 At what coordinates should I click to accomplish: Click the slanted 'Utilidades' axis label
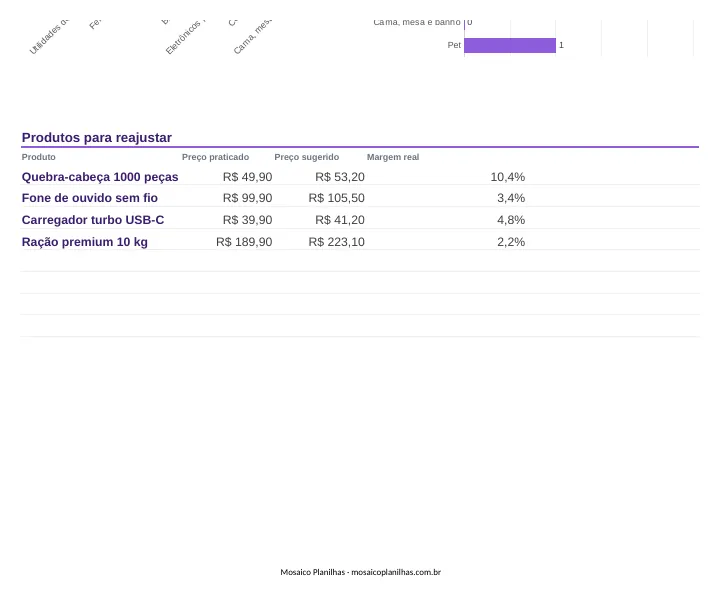pos(49,37)
